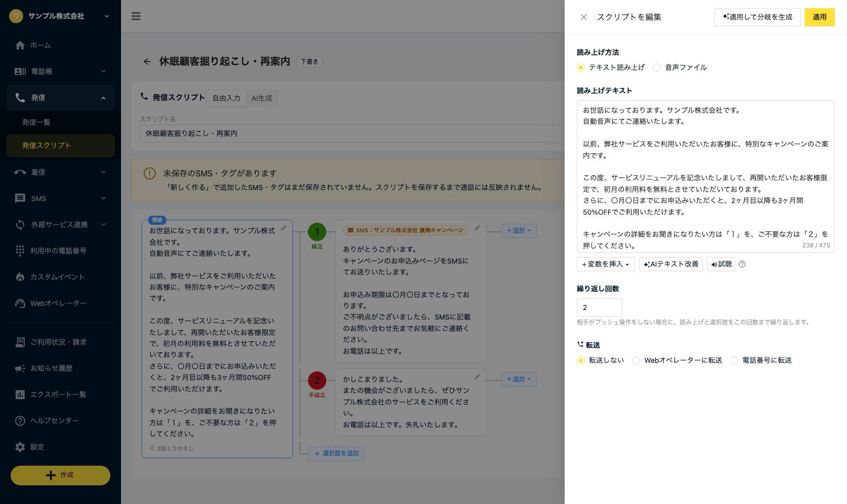Click the help question icon next to 試聴
Image resolution: width=847 pixels, height=504 pixels.
[x=742, y=264]
